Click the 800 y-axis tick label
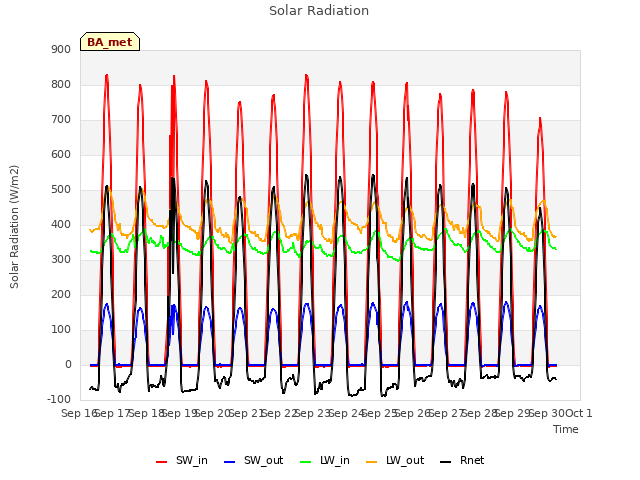 [x=61, y=84]
